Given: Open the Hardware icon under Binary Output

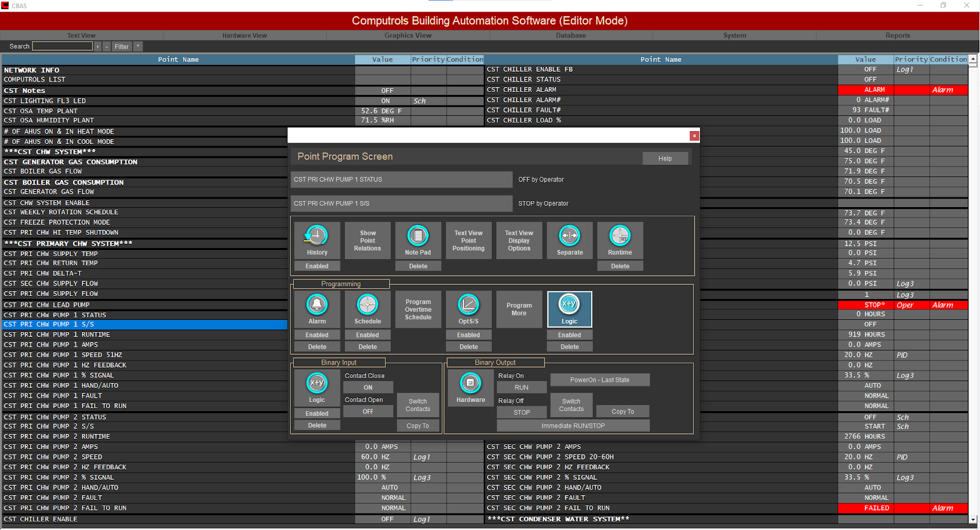Looking at the screenshot, I should (x=470, y=388).
